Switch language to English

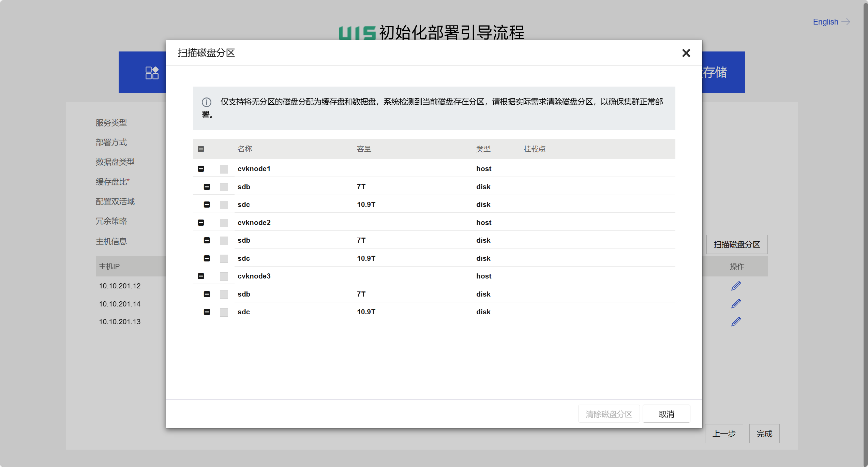pyautogui.click(x=825, y=22)
